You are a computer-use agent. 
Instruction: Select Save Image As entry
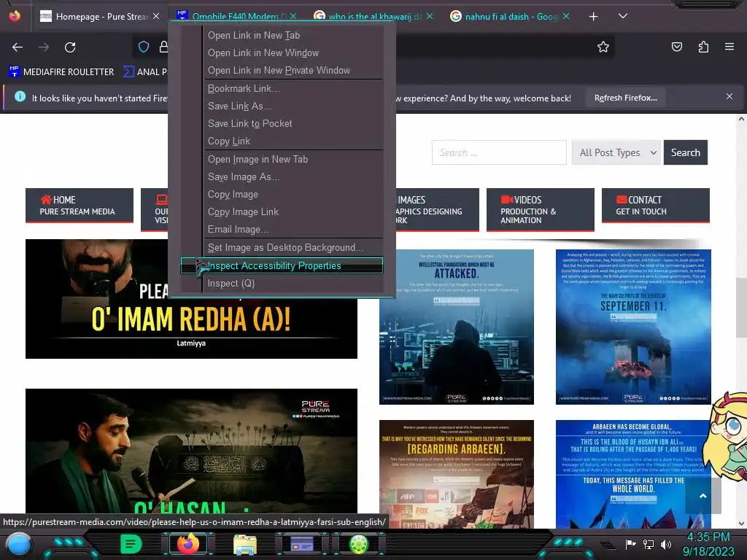(x=293, y=177)
